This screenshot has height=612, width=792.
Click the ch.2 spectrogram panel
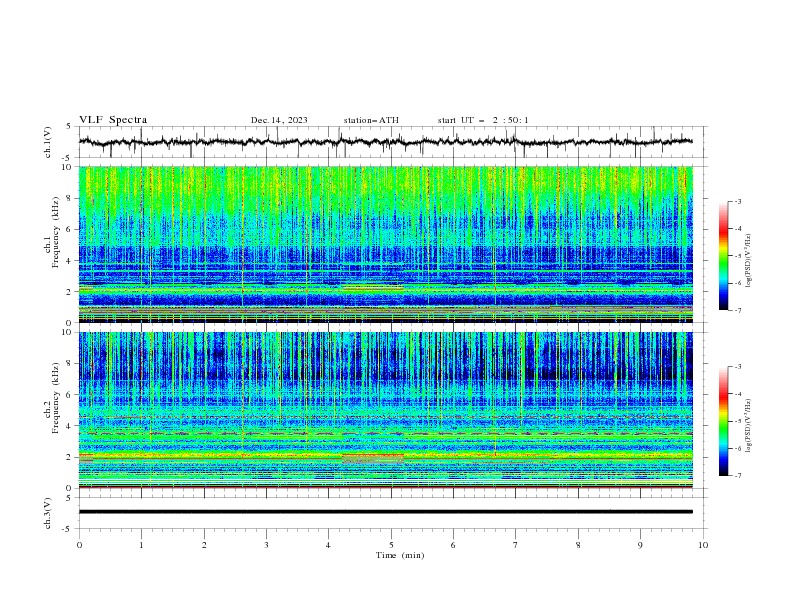pyautogui.click(x=385, y=410)
